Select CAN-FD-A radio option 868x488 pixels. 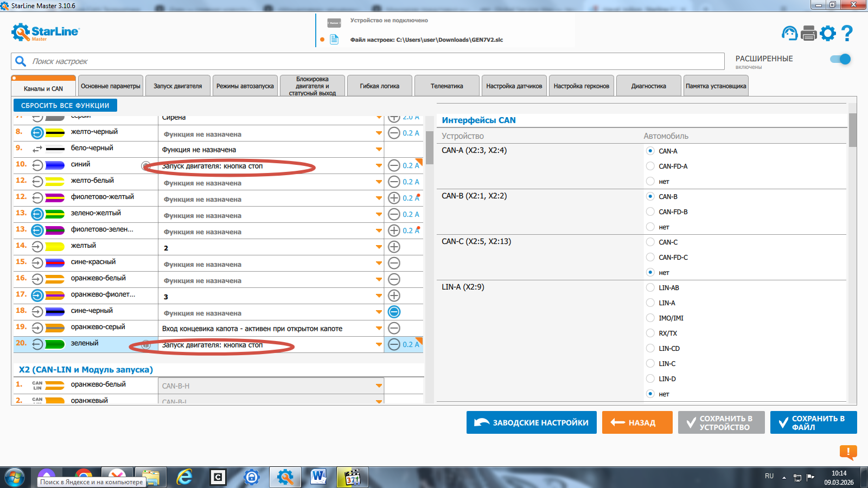coord(650,166)
